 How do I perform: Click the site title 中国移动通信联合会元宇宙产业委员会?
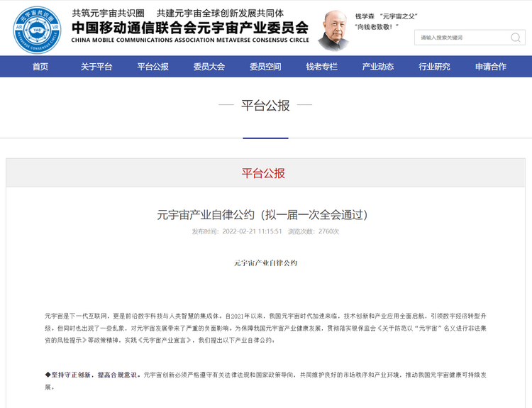pyautogui.click(x=190, y=28)
